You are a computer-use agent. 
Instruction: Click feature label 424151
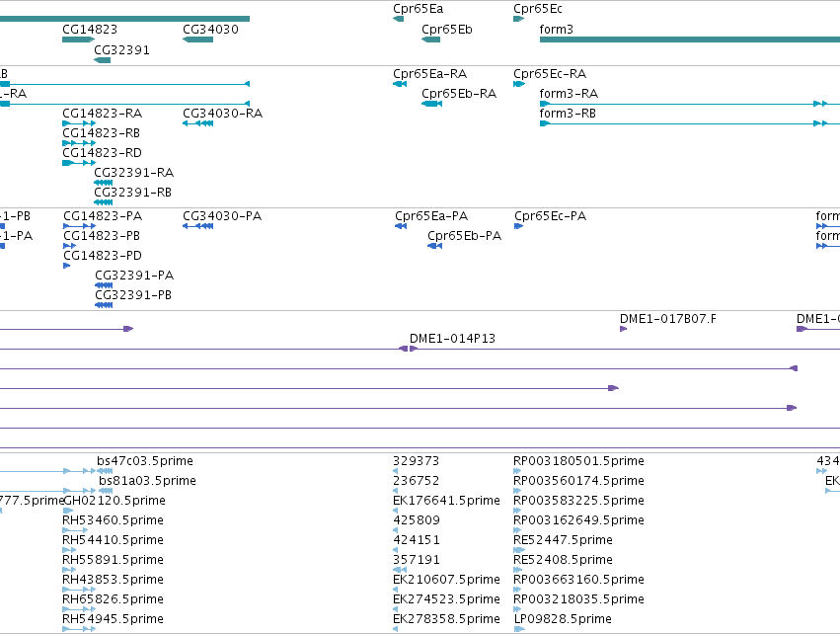coord(417,541)
